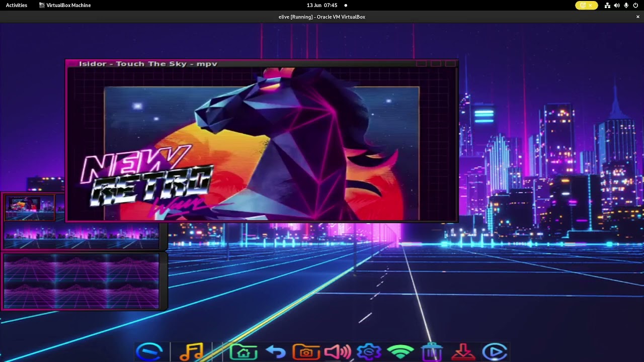The image size is (644, 362).
Task: Open the top bar power menu
Action: (x=635, y=5)
